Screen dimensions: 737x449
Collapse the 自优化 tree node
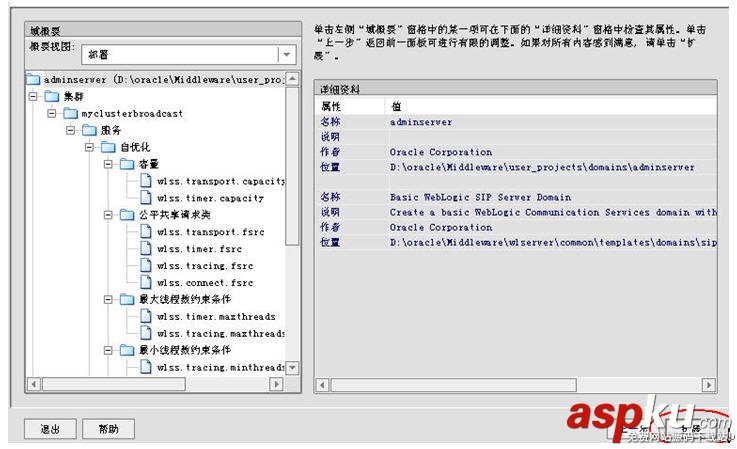tap(89, 147)
